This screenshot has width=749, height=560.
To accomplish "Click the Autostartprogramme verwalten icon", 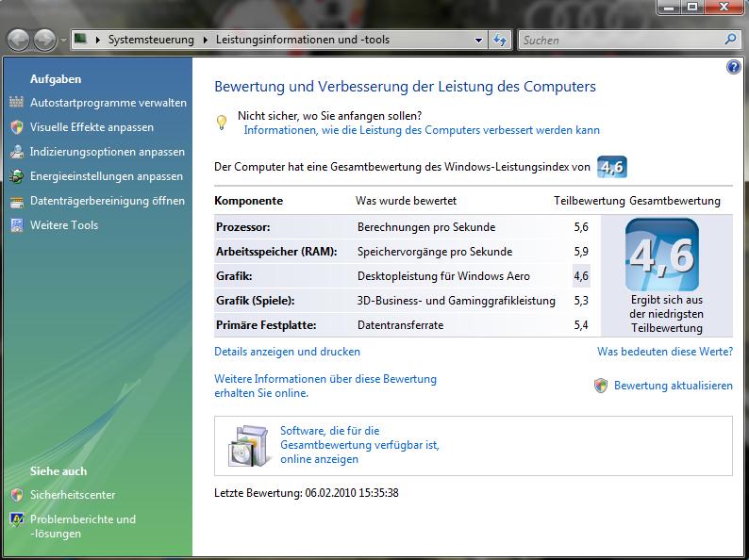I will [17, 102].
